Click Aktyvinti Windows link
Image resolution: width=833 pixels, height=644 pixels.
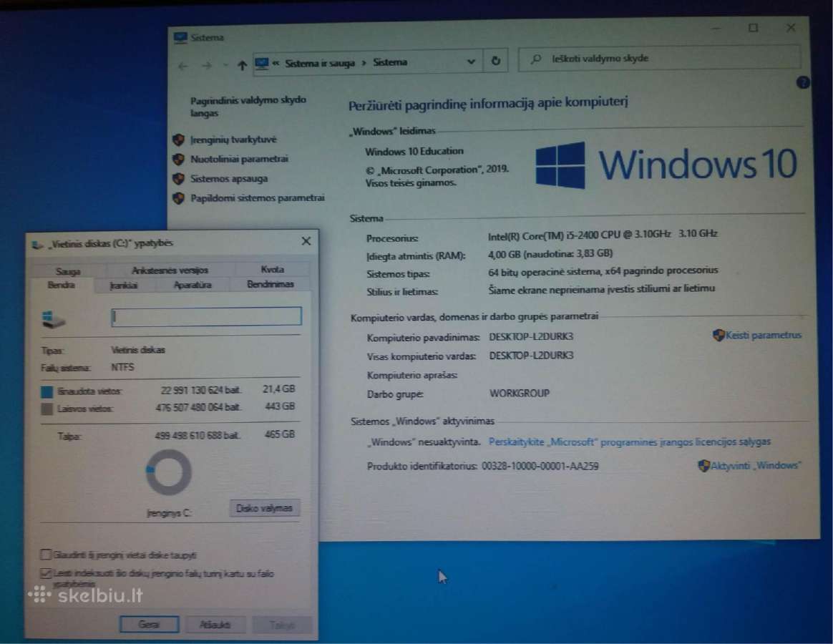pos(756,465)
